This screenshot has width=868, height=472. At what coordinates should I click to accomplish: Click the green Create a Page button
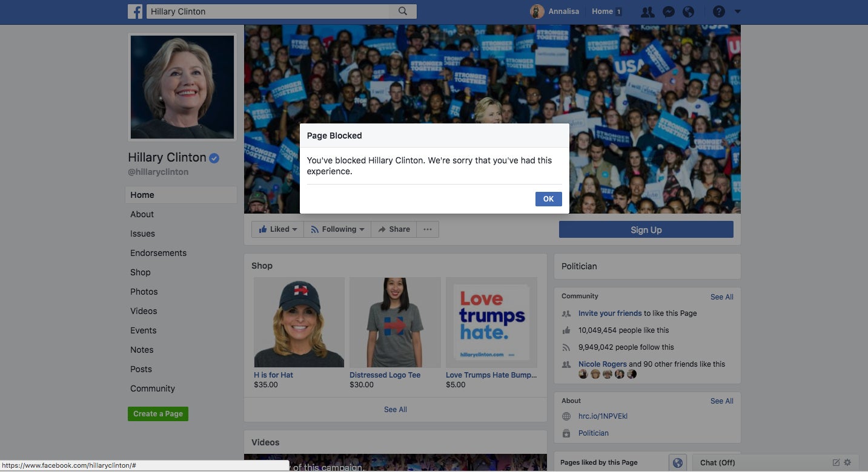pyautogui.click(x=158, y=414)
